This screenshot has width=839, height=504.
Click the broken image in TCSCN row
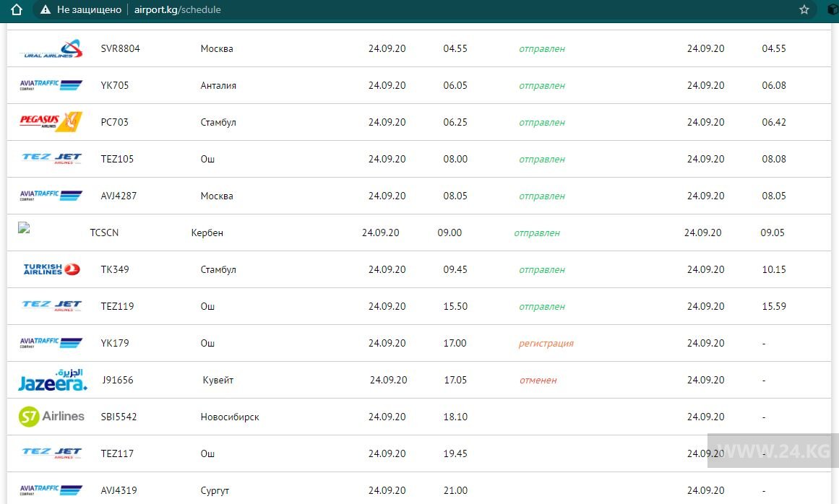24,227
